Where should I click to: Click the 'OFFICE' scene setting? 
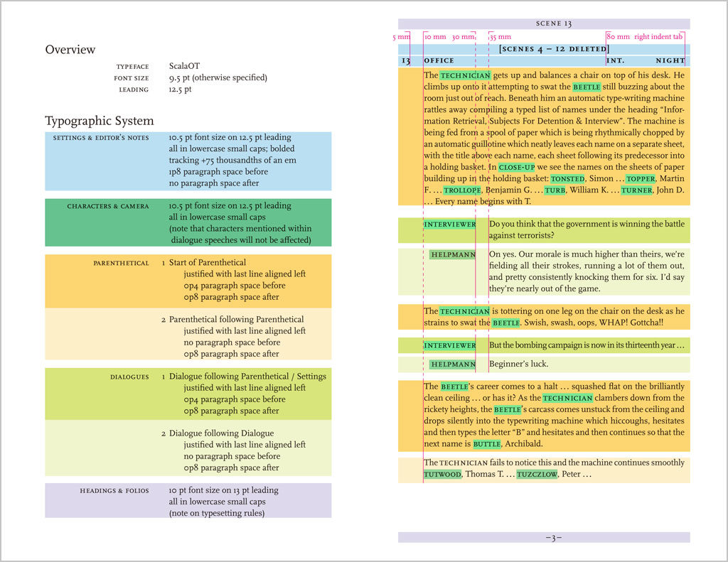[x=439, y=61]
